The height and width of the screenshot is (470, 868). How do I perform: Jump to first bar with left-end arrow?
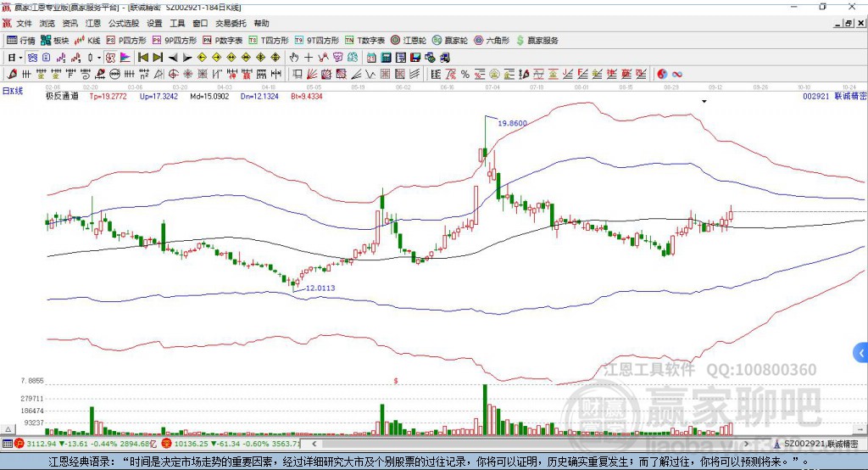pos(143,58)
